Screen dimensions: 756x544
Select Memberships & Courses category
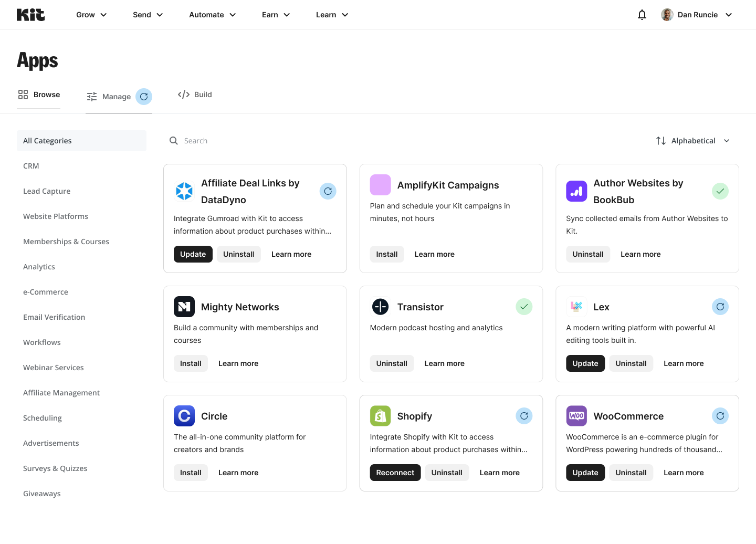tap(81, 242)
